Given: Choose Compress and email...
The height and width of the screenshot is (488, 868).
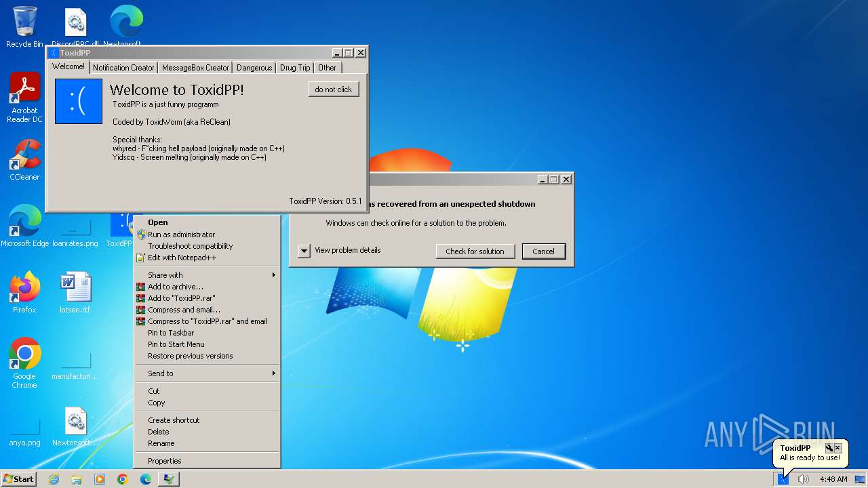Looking at the screenshot, I should tap(207, 310).
